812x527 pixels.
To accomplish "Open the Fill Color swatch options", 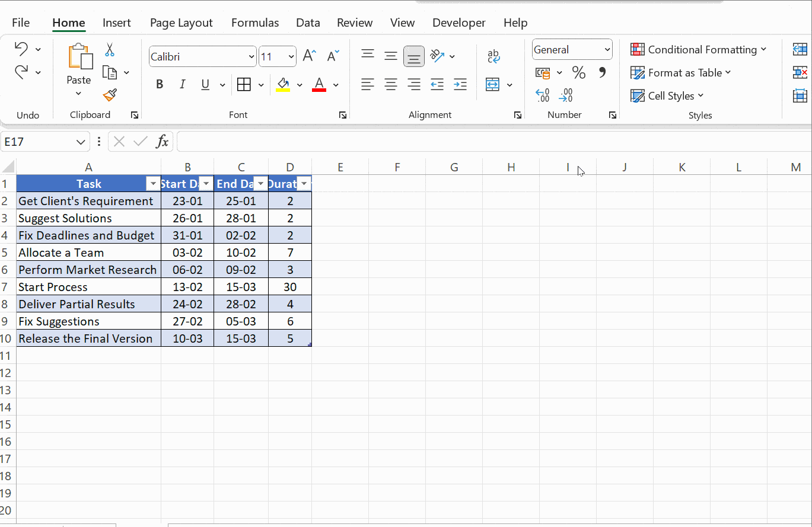I will click(300, 84).
